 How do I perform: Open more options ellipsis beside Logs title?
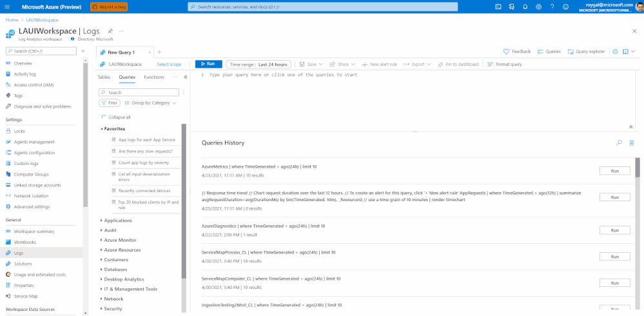(121, 31)
